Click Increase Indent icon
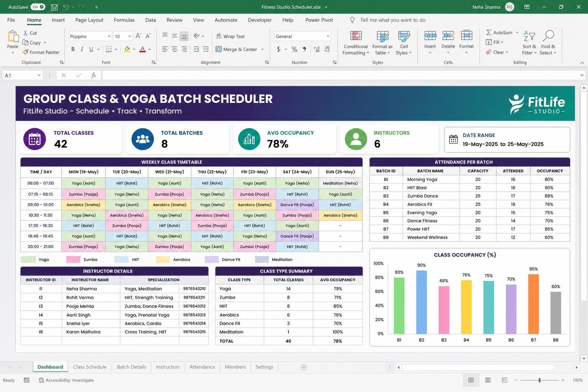Viewport: 588px width, 392px height. pos(206,49)
